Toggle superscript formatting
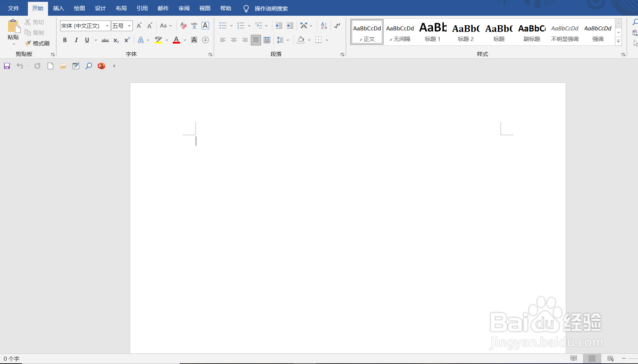 click(127, 40)
